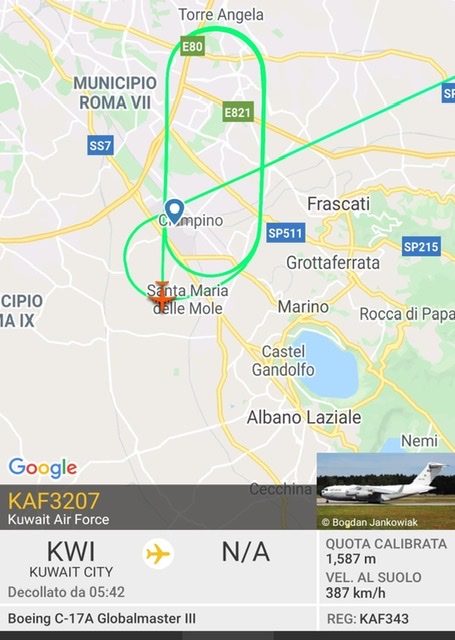Tap the blue Ciampino location pin
455x640 pixels.
[175, 211]
